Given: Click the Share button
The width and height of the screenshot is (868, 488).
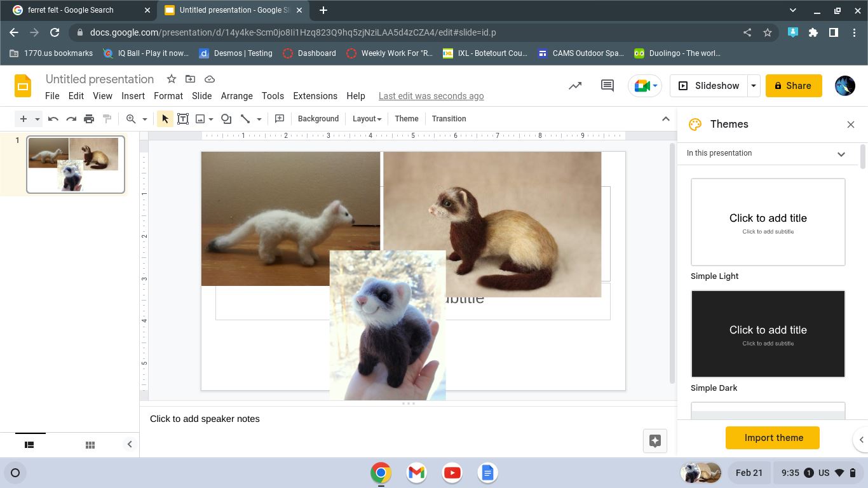Looking at the screenshot, I should pyautogui.click(x=793, y=86).
